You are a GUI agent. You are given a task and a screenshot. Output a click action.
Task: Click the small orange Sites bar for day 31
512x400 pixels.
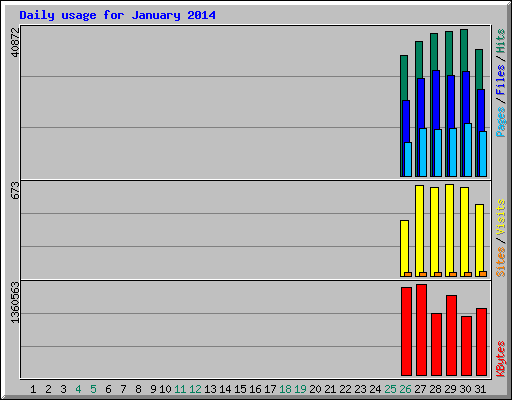pyautogui.click(x=483, y=274)
